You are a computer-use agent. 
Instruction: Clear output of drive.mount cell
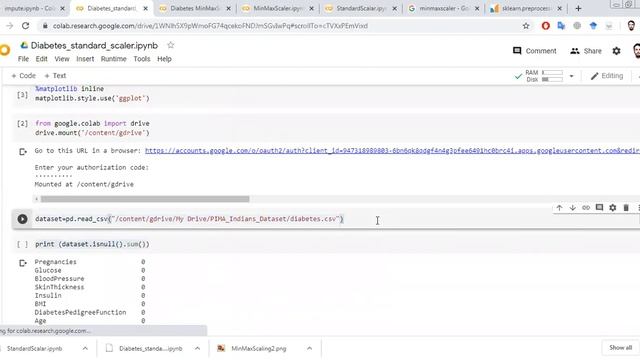pos(23,152)
